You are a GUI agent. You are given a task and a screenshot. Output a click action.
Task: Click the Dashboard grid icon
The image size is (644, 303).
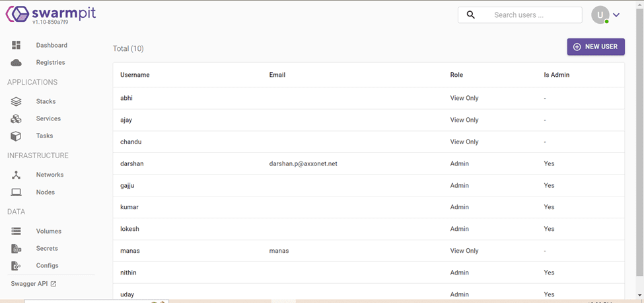pos(17,45)
